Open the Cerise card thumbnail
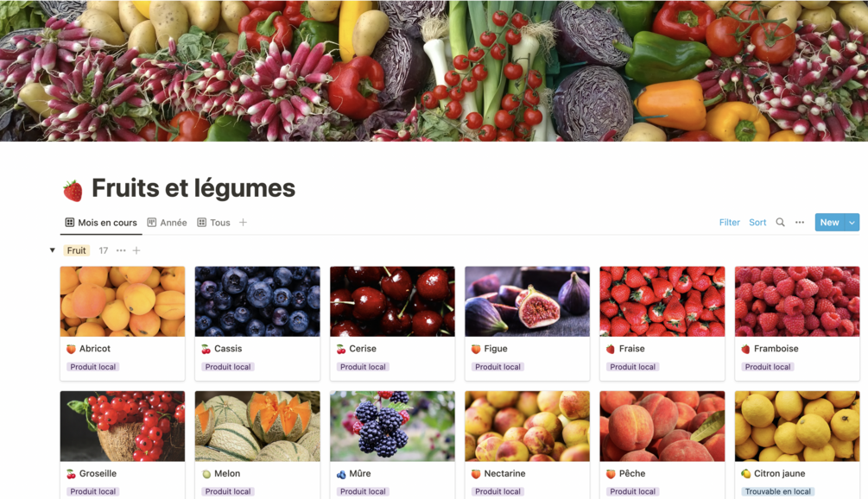 (x=392, y=301)
